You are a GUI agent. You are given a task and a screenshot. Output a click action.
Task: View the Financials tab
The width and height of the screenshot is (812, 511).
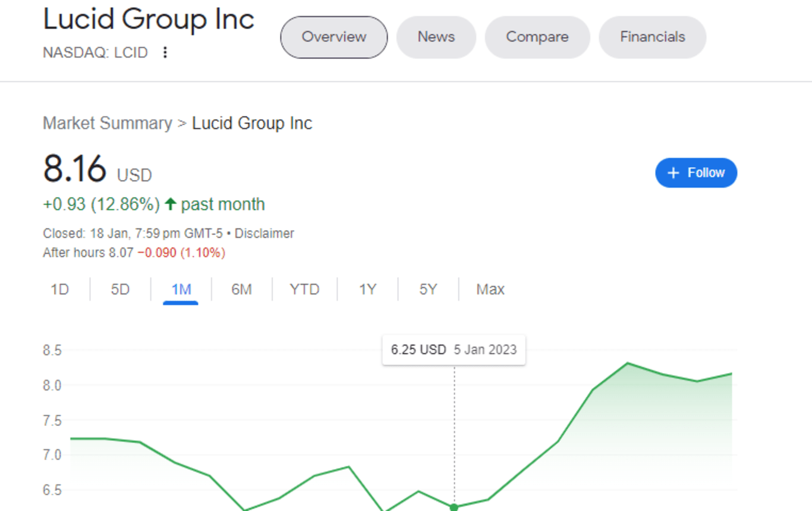tap(652, 37)
